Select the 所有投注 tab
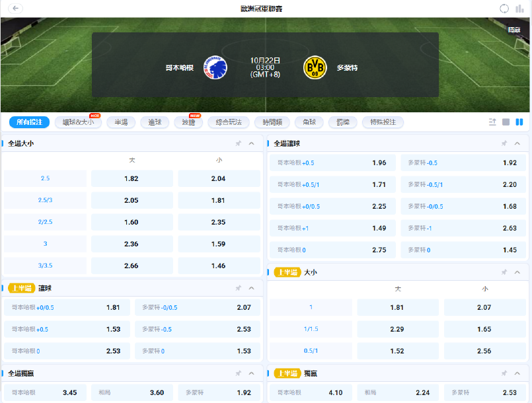 click(29, 122)
